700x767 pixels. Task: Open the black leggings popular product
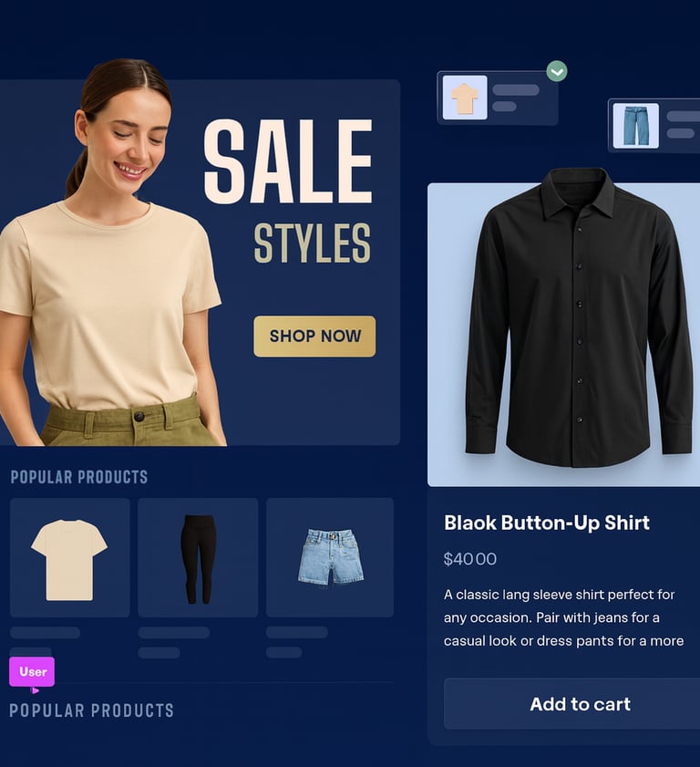pos(198,557)
